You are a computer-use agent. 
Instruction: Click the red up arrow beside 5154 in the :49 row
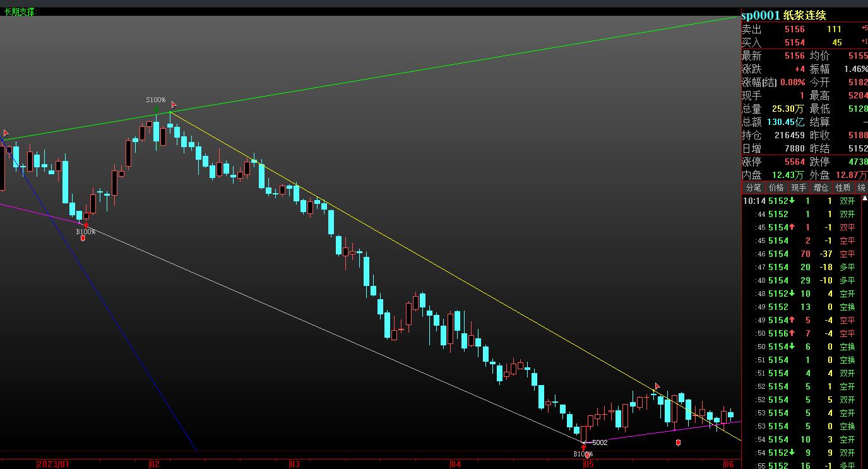point(792,320)
